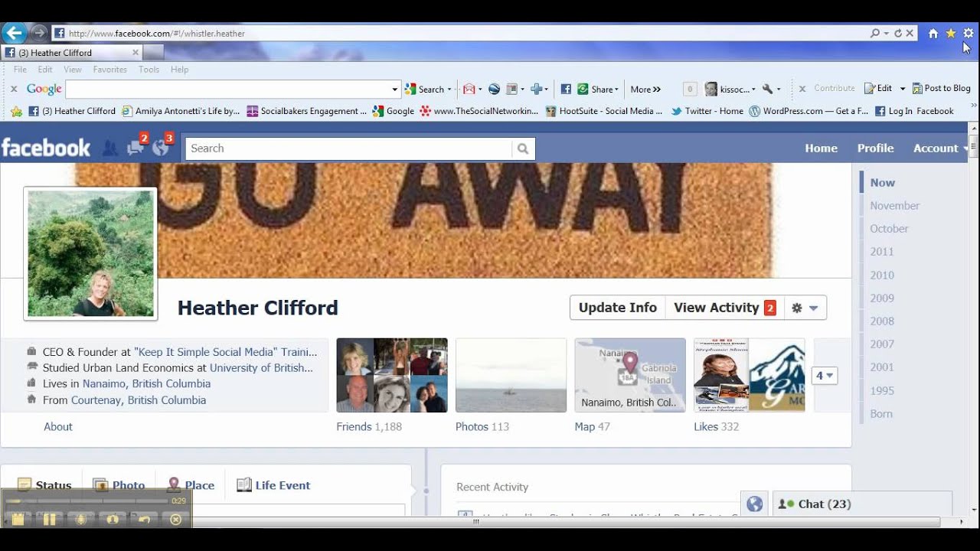
Task: Click the Update Info button
Action: 618,308
